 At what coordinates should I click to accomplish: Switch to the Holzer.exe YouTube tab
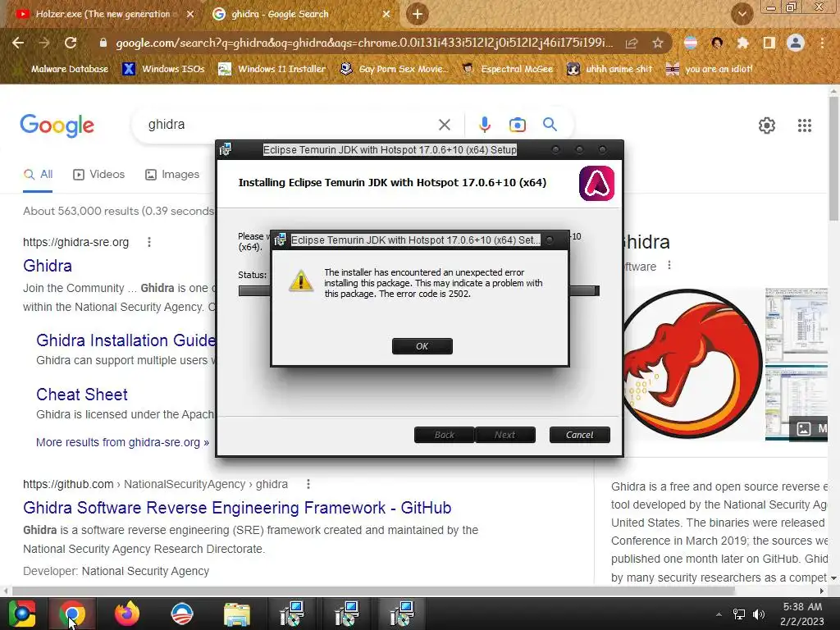click(103, 14)
